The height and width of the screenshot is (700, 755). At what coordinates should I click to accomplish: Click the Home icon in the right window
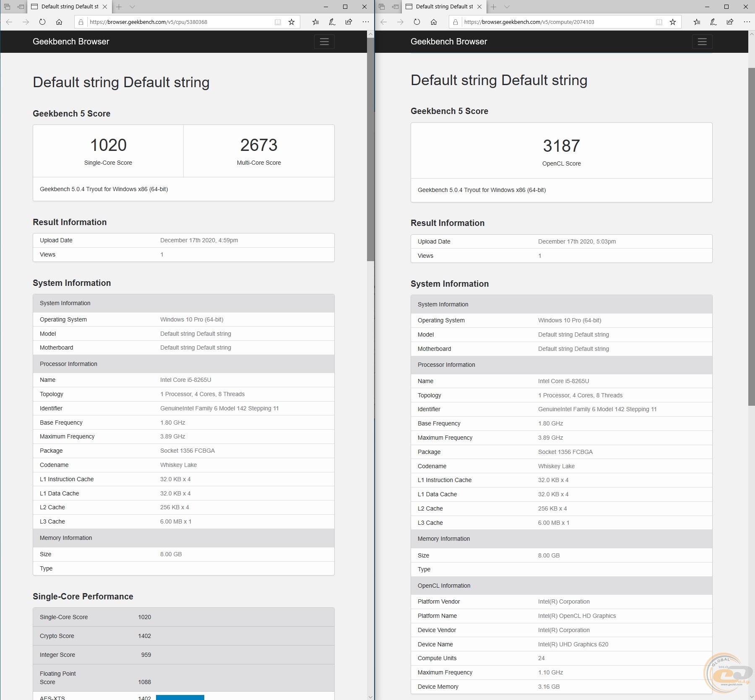pyautogui.click(x=434, y=22)
